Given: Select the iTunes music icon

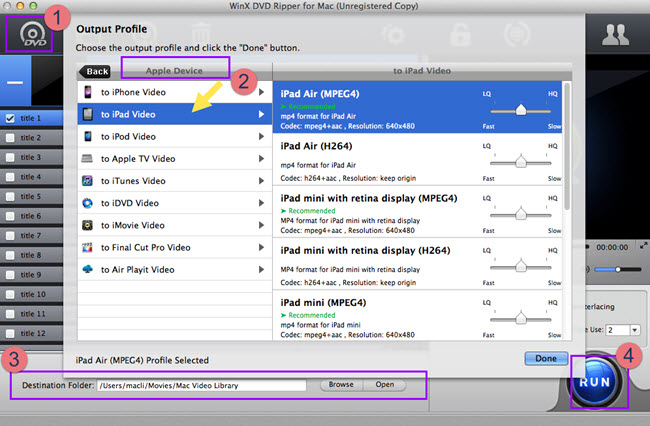Looking at the screenshot, I should [87, 181].
